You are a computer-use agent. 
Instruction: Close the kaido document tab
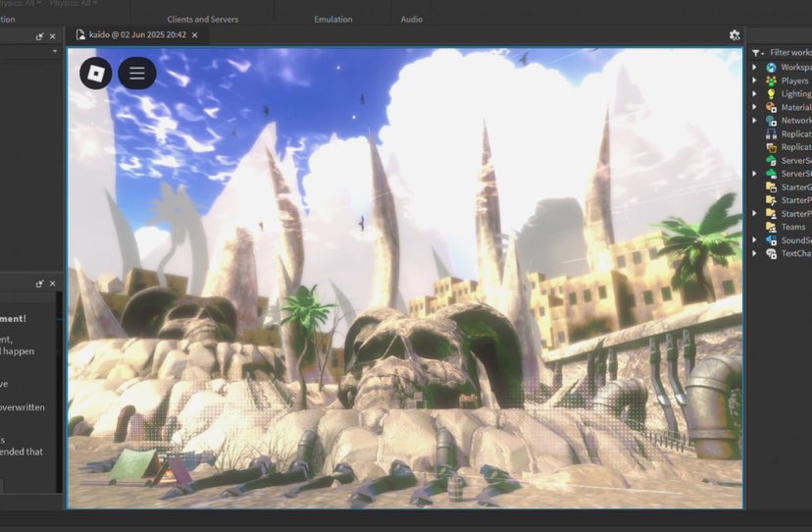(195, 35)
